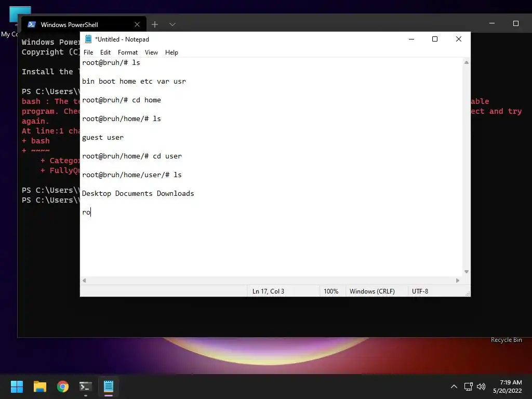Click the '+ bash' error line in PowerShell
Viewport: 532px width, 399px height.
tap(36, 141)
